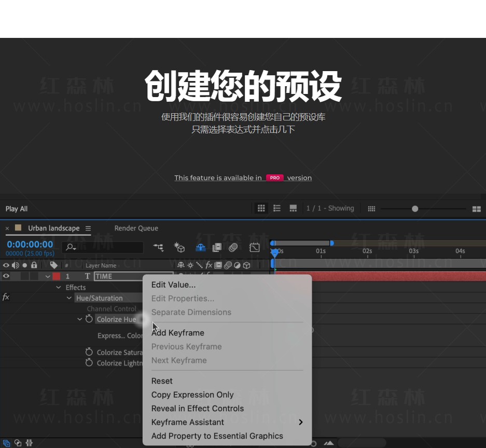Switch to grid view icon
Screen dimensions: 486x448
point(261,208)
